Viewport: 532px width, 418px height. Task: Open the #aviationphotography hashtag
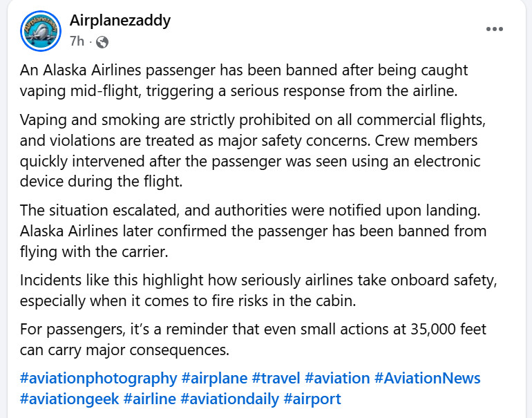tap(99, 378)
